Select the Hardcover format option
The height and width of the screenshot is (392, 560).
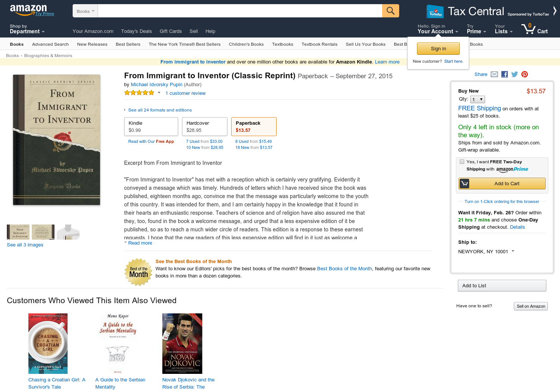[x=205, y=127]
